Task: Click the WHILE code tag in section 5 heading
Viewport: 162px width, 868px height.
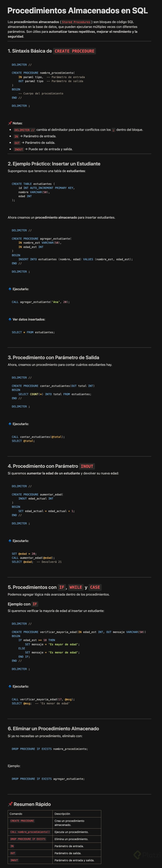Action: coord(76,587)
